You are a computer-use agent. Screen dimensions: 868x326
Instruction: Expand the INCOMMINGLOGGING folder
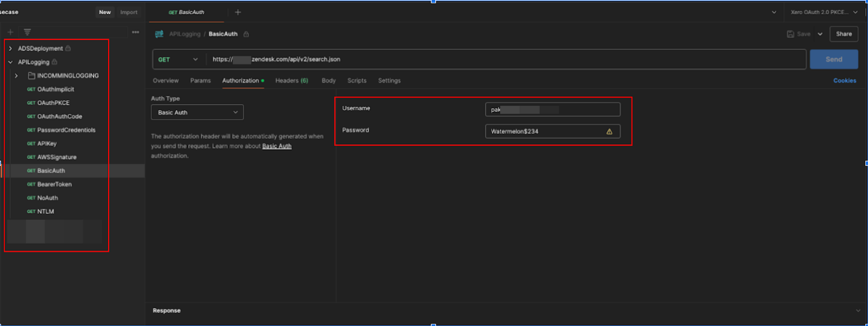(16, 76)
